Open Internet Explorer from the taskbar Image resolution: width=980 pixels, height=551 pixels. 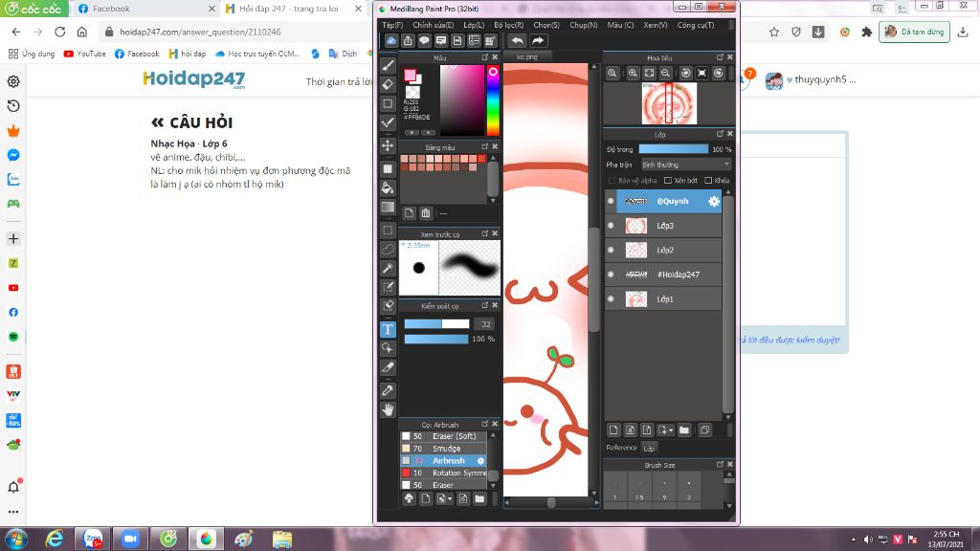point(55,539)
